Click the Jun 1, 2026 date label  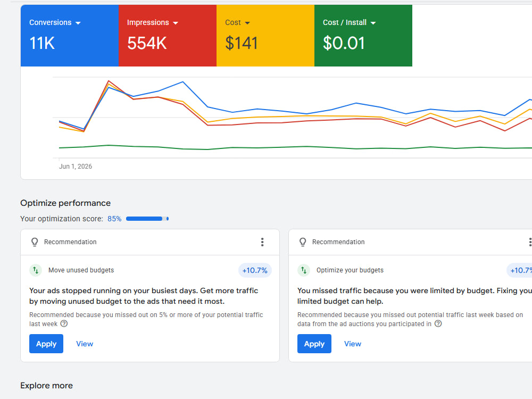point(76,166)
